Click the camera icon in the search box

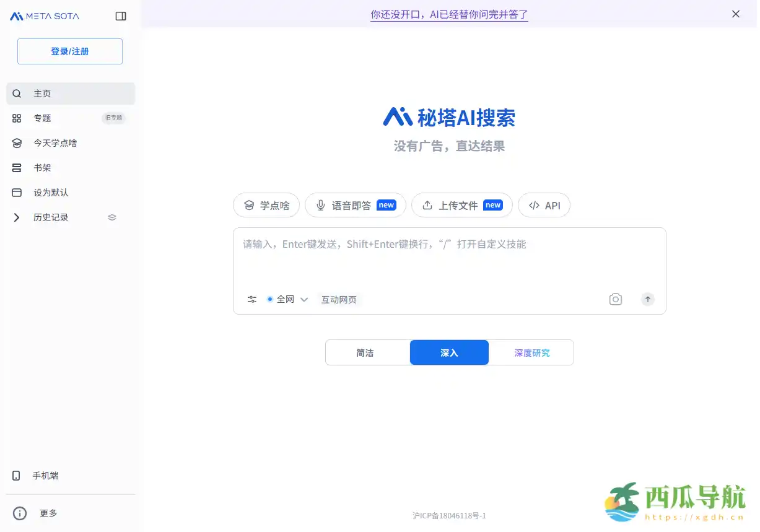(615, 299)
